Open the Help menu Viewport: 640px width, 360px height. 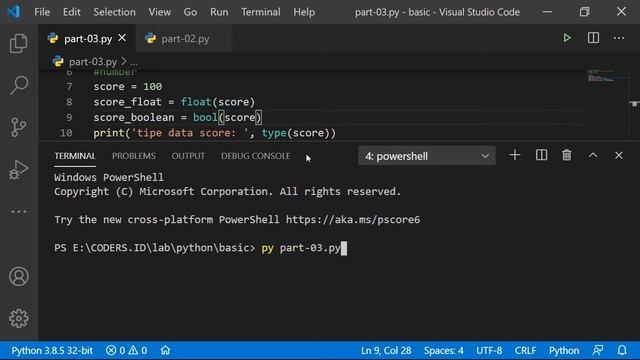(304, 12)
